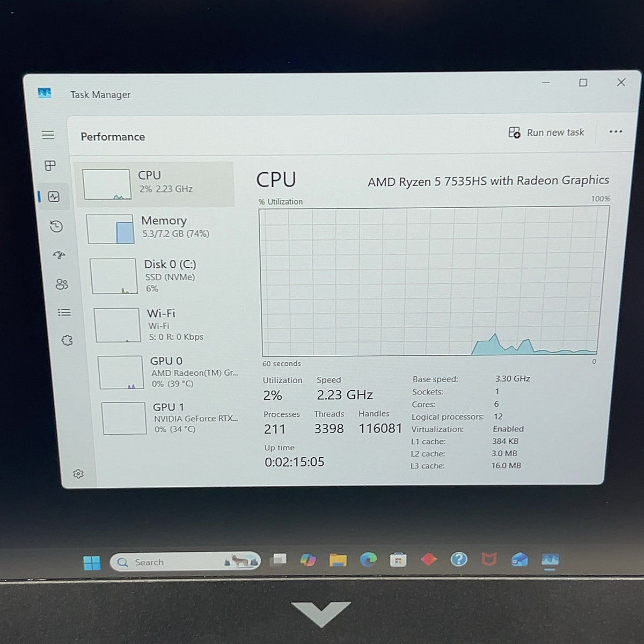Open the Startup apps page icon

point(59,255)
